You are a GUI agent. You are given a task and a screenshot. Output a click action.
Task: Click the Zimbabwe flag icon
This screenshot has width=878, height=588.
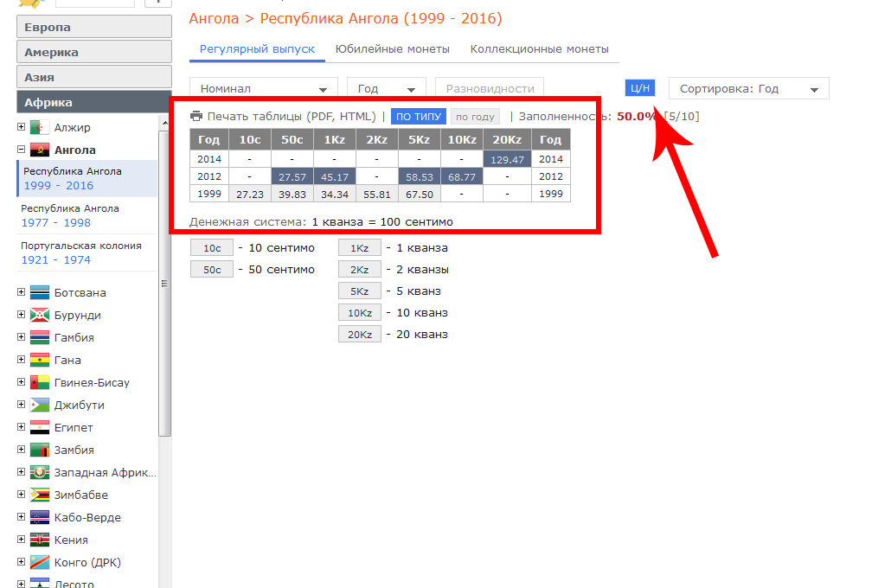click(x=40, y=495)
